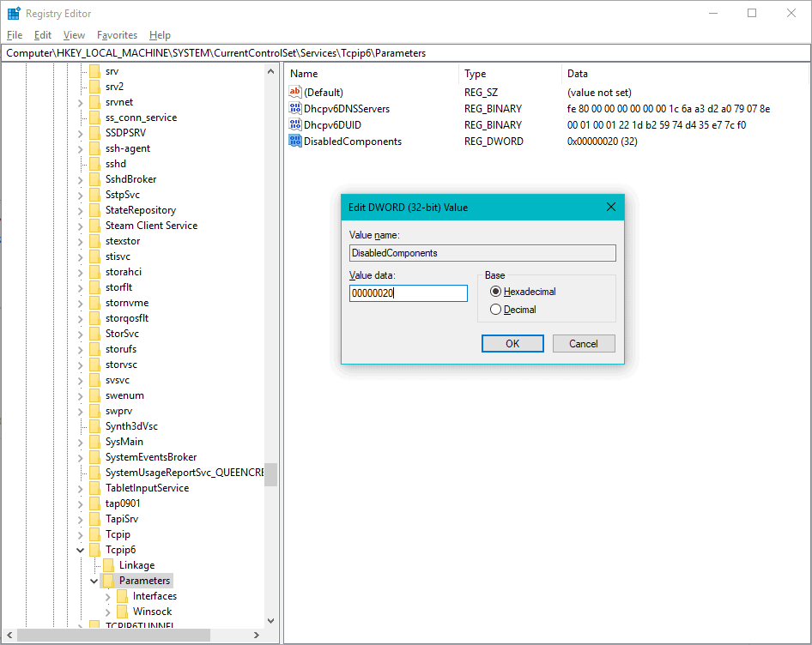
Task: Click the Interfaces folder icon
Action: click(x=122, y=596)
